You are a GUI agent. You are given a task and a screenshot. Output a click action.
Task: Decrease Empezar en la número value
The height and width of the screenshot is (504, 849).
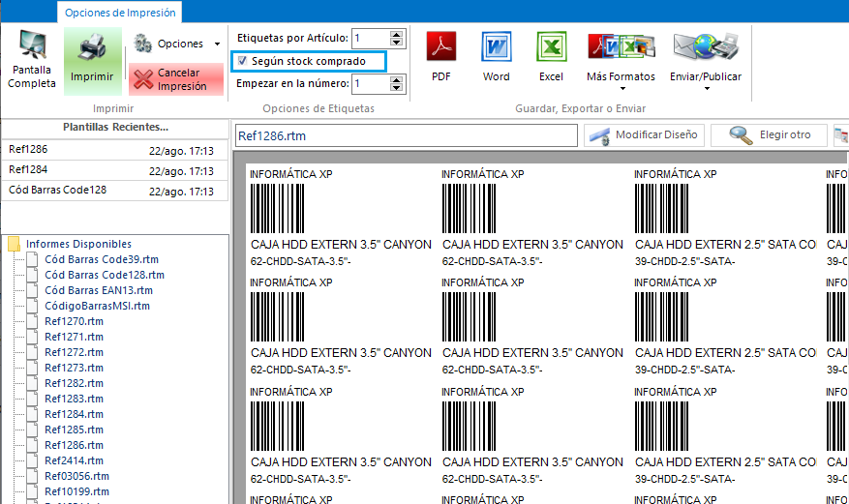pyautogui.click(x=397, y=88)
